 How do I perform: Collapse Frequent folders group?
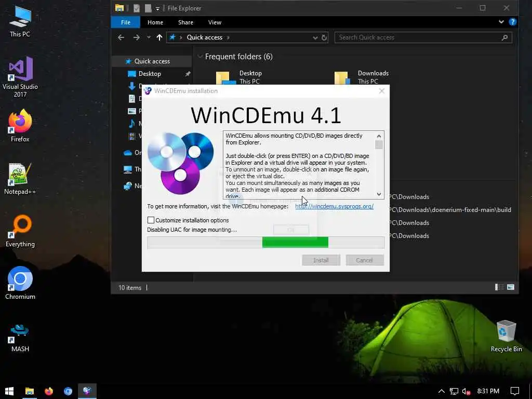click(x=200, y=56)
